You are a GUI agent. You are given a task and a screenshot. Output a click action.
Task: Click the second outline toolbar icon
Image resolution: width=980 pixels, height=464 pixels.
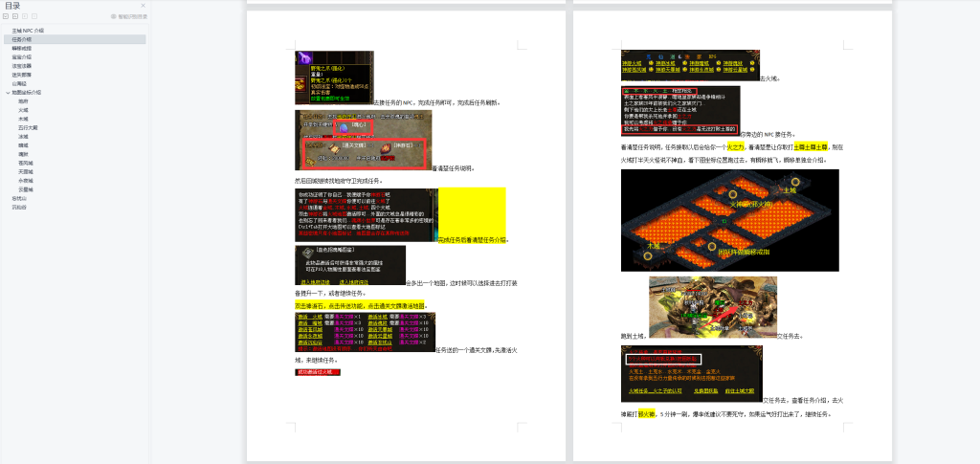point(17,16)
